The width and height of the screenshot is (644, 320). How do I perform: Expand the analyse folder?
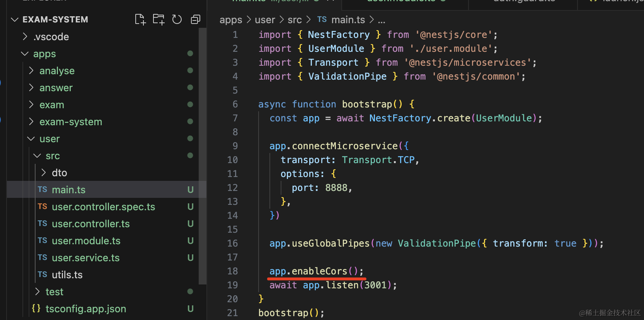click(31, 71)
